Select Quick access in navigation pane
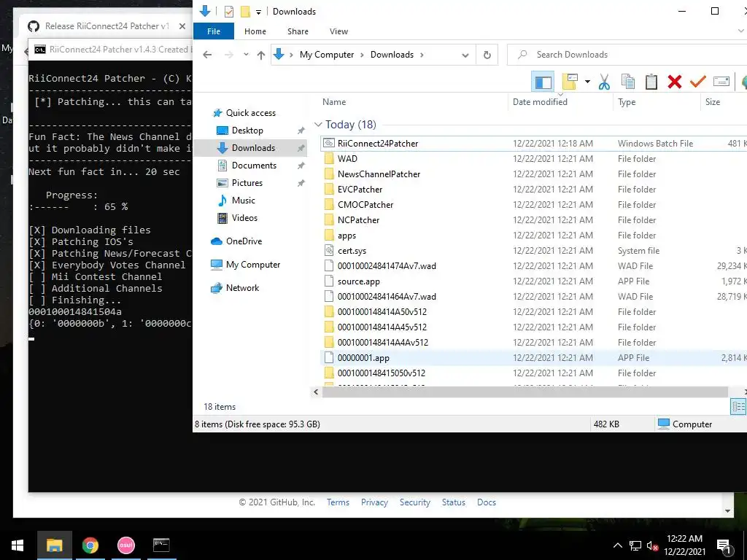 pyautogui.click(x=251, y=113)
